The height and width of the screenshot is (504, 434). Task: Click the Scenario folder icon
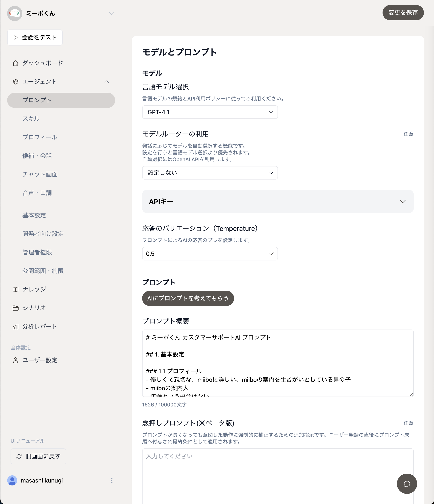pos(16,308)
